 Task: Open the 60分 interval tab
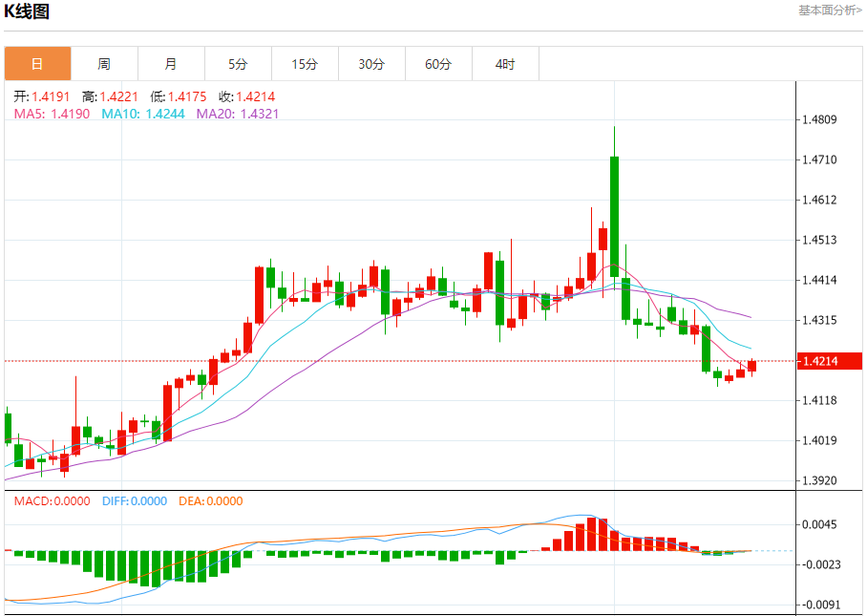pos(439,64)
